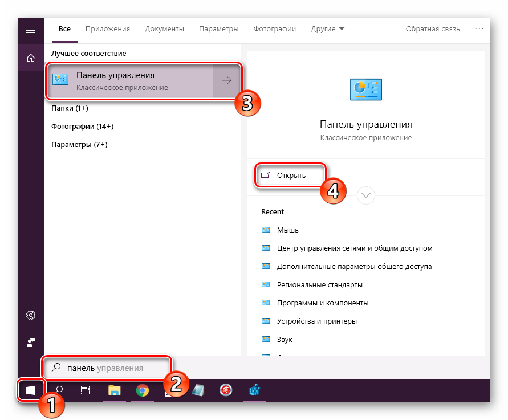Viewport: 508px width, 420px height.
Task: Select the Все tab
Action: (x=64, y=29)
